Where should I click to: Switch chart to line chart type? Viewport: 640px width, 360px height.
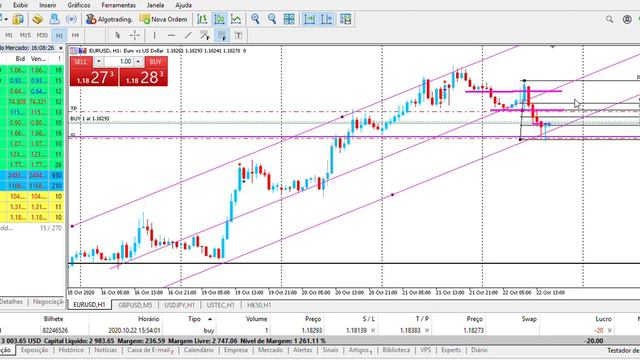click(x=236, y=19)
